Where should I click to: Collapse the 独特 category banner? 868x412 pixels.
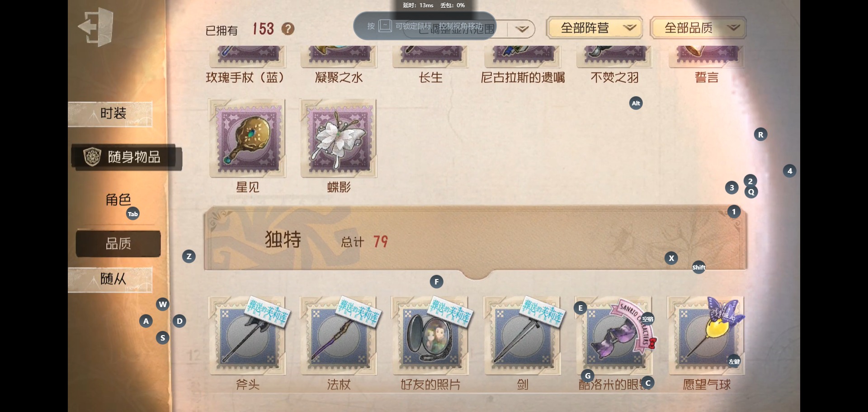click(x=476, y=240)
